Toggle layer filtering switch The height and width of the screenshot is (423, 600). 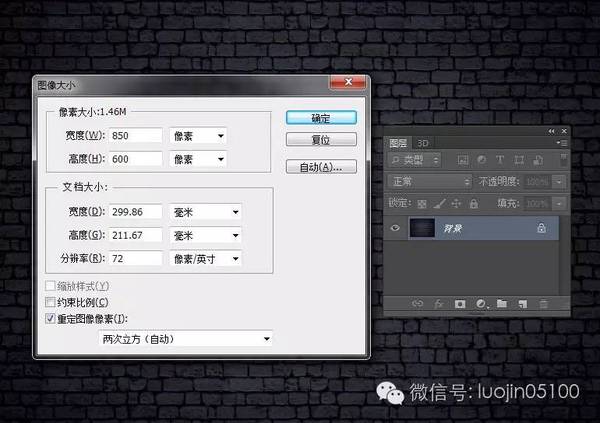click(x=563, y=159)
